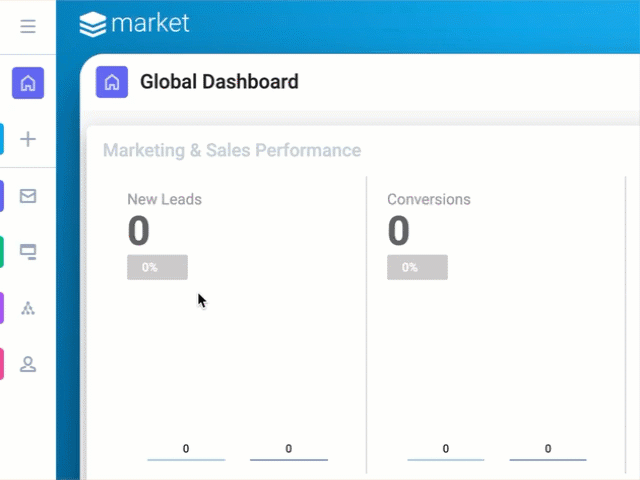Click the large 0 value under New Leads
640x480 pixels.
click(x=138, y=231)
